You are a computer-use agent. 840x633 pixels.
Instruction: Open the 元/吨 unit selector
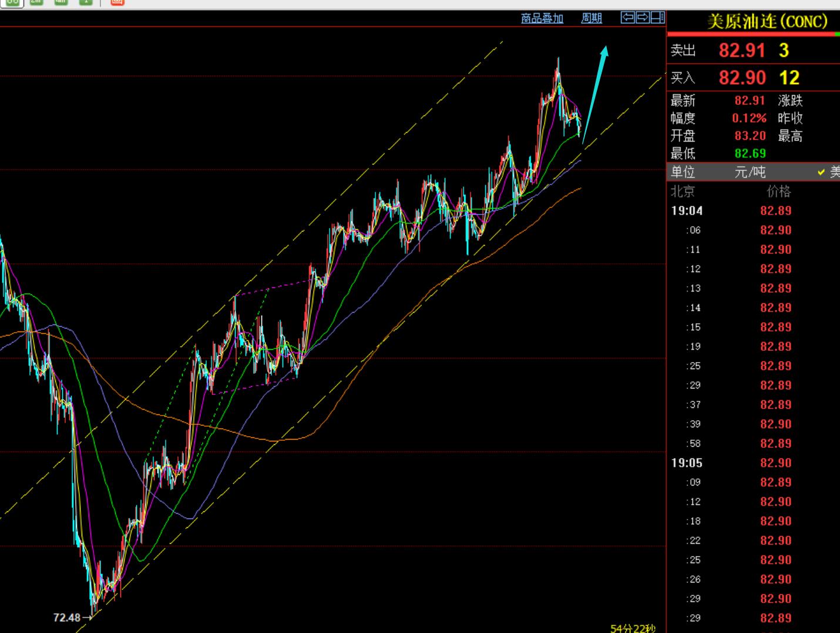click(750, 172)
